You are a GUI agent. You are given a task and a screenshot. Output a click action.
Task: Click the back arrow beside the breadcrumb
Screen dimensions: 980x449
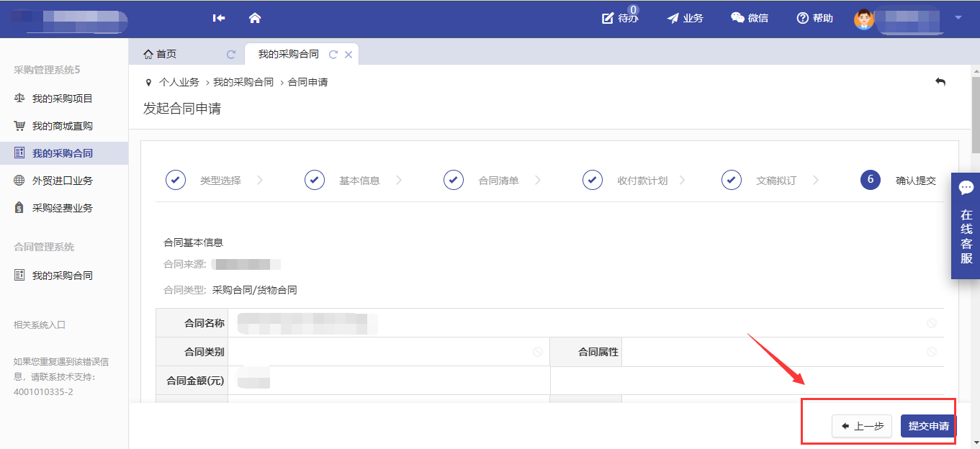click(x=940, y=82)
